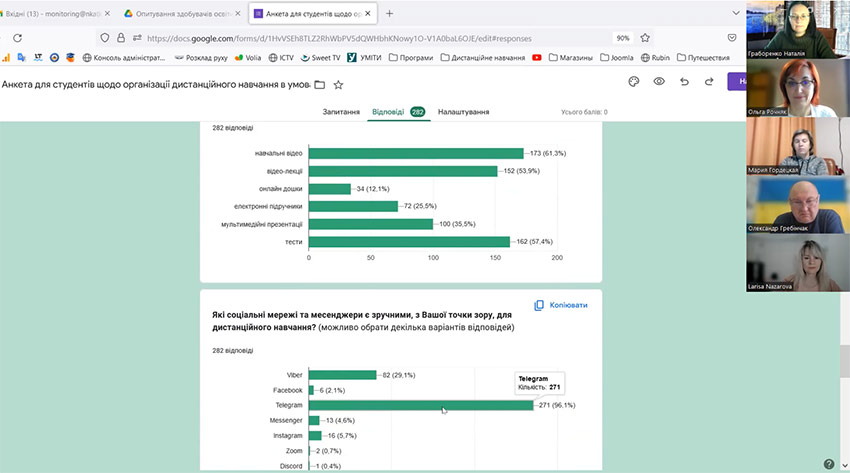
Task: Click Копіювати to copy the chart
Action: tap(561, 305)
